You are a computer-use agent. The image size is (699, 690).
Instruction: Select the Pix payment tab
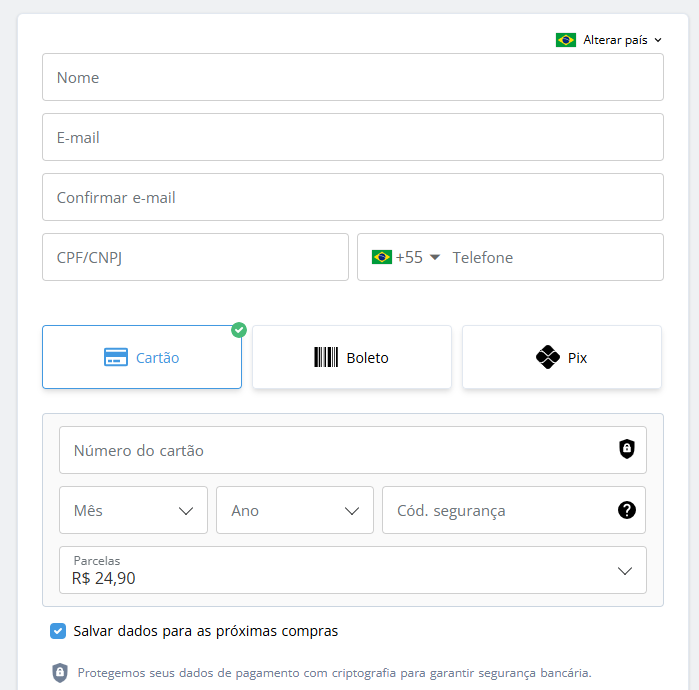click(562, 357)
